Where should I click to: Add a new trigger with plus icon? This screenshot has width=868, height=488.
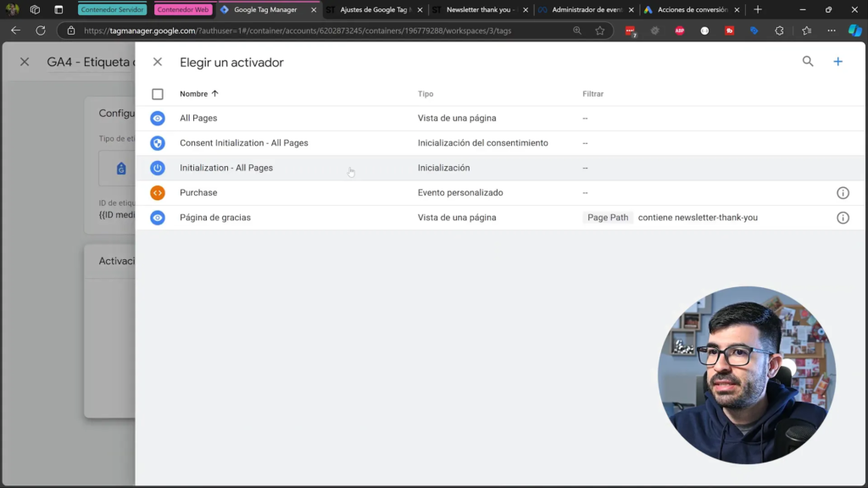coord(837,61)
